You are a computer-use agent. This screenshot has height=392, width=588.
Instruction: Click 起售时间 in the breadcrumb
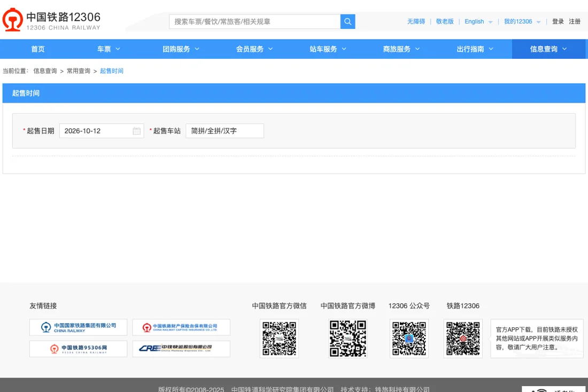point(112,71)
